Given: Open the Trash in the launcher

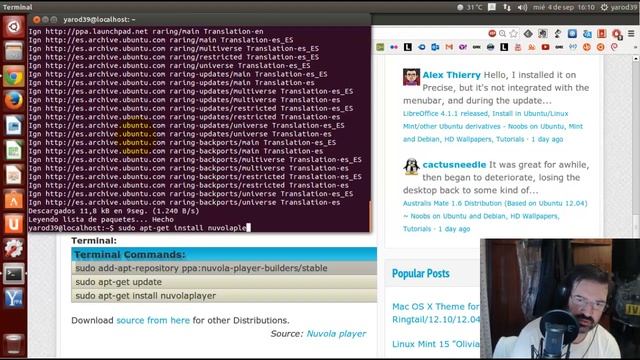Looking at the screenshot, I should pyautogui.click(x=13, y=344).
